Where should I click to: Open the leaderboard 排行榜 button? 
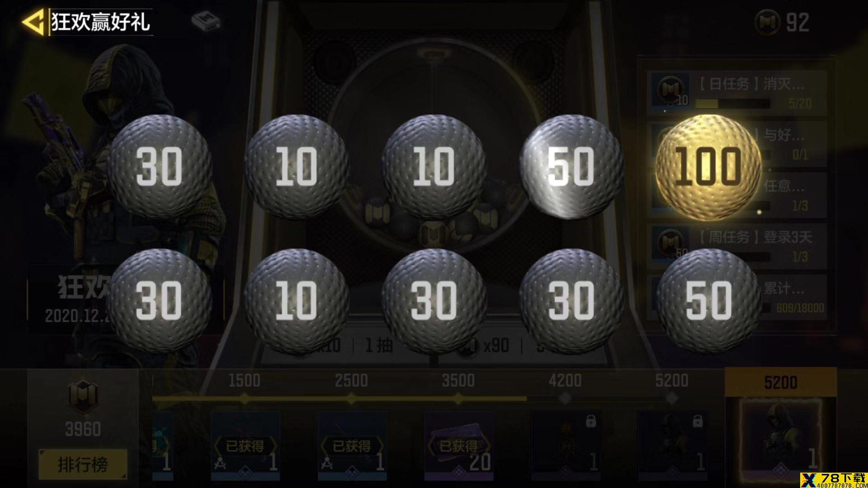click(x=83, y=464)
